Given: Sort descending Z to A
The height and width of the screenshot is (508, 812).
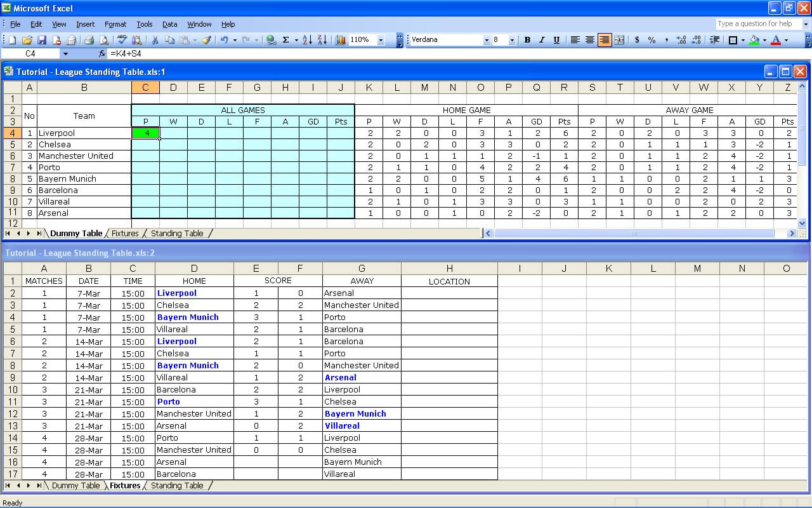Looking at the screenshot, I should [x=322, y=40].
